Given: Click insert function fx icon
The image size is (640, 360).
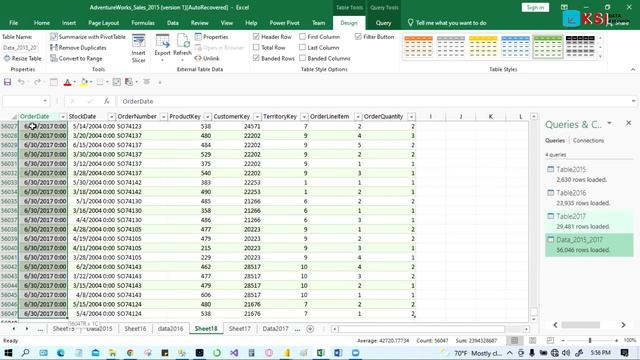Looking at the screenshot, I should click(107, 101).
